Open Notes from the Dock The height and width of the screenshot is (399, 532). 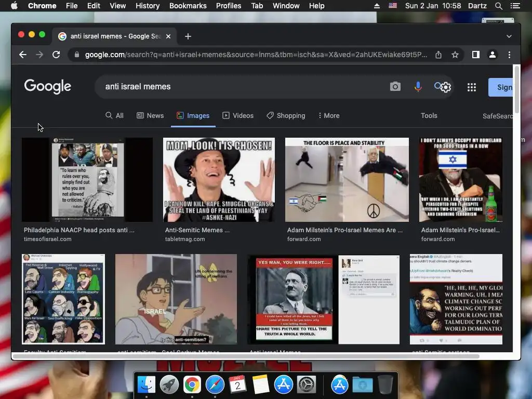(x=261, y=385)
